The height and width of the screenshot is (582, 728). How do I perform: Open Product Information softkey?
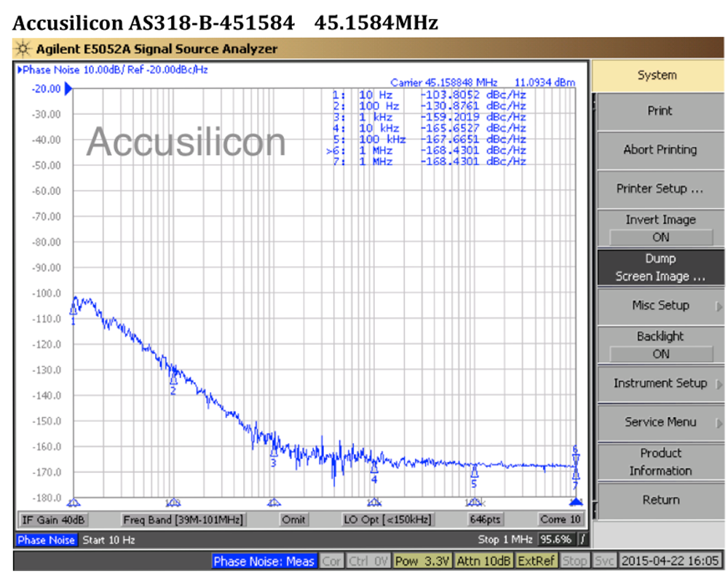coord(660,462)
